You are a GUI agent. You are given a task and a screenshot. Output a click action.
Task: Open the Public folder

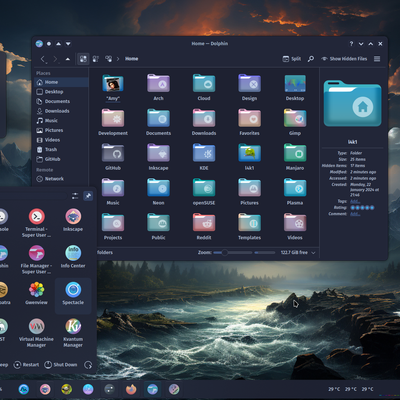tap(158, 227)
